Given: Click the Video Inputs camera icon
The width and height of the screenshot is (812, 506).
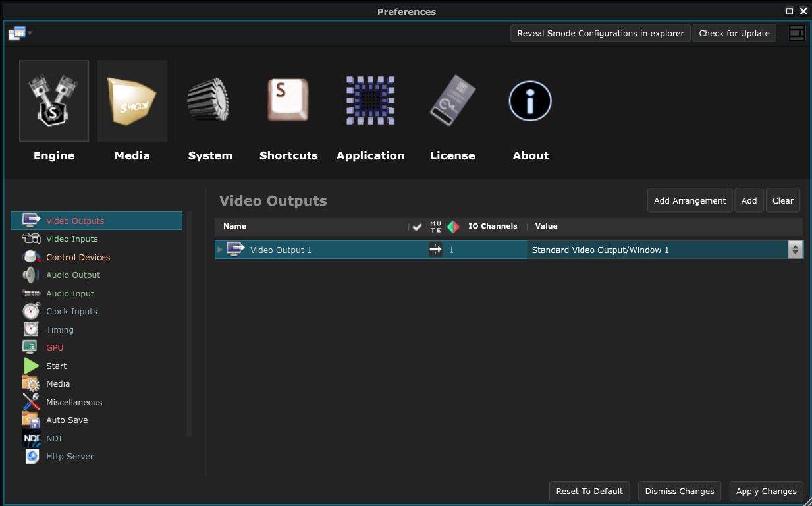Looking at the screenshot, I should [x=31, y=239].
